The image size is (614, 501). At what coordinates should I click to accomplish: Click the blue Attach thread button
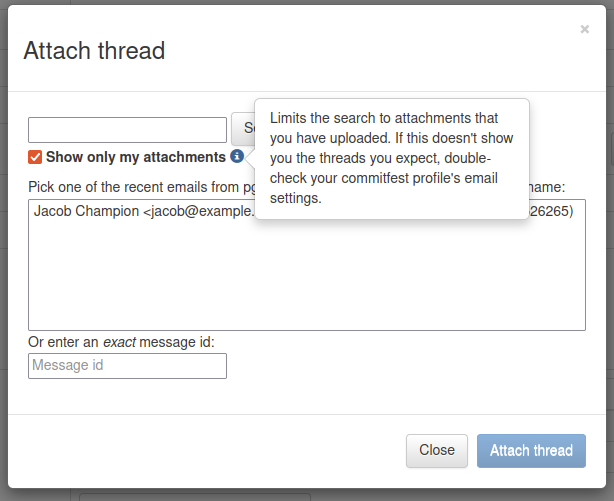(531, 450)
